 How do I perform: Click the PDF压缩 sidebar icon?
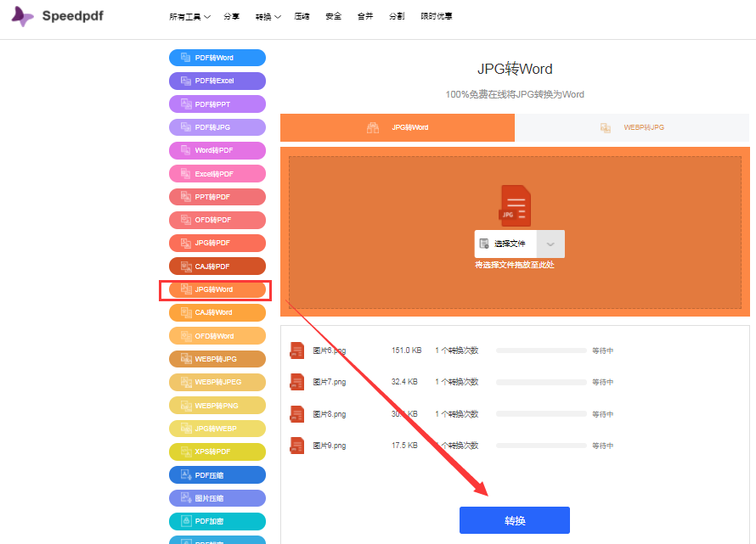tap(186, 474)
